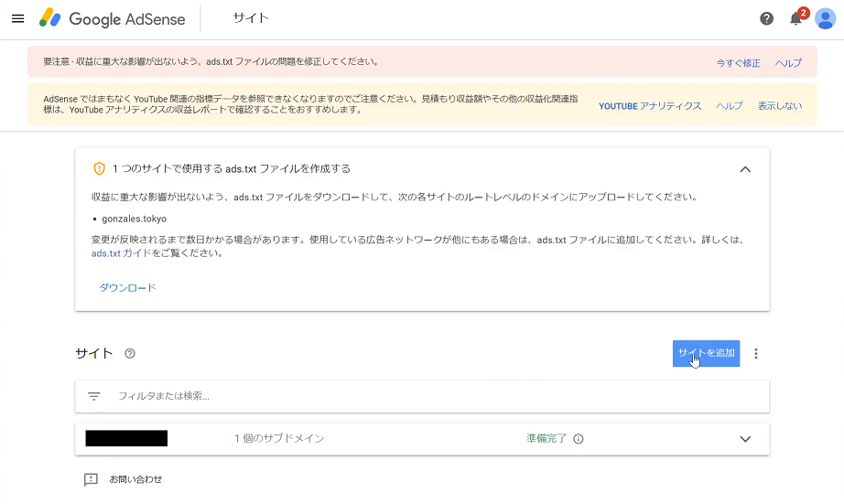
Task: Click the filter list icon
Action: 94,396
